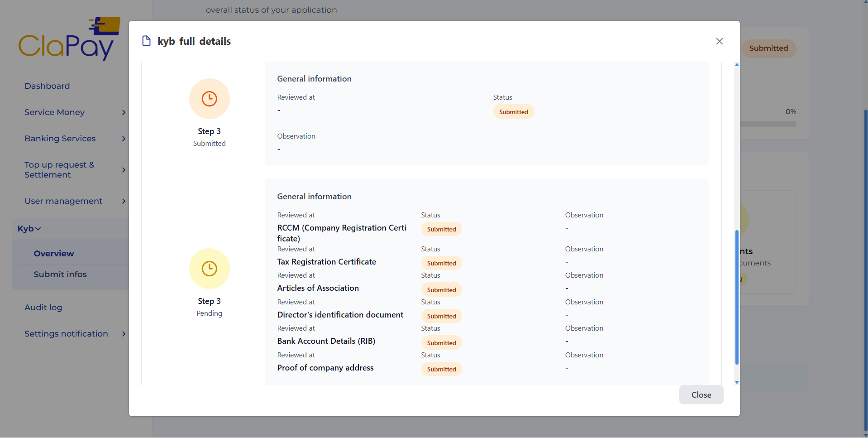Expand the Banking Services submenu chevron
Screen dimensions: 868x438
tap(124, 139)
